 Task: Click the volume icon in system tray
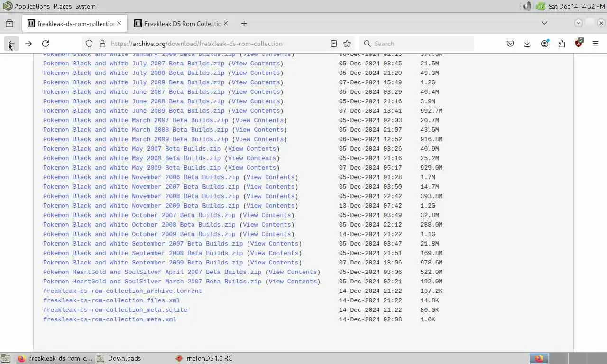pos(526,6)
